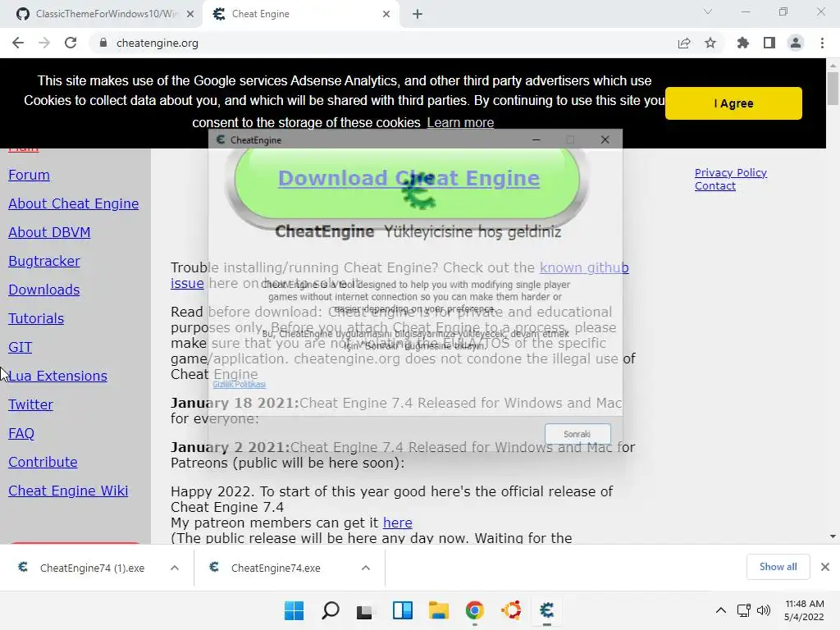Open Widgets from the taskbar
Viewport: 840px width, 630px height.
402,610
